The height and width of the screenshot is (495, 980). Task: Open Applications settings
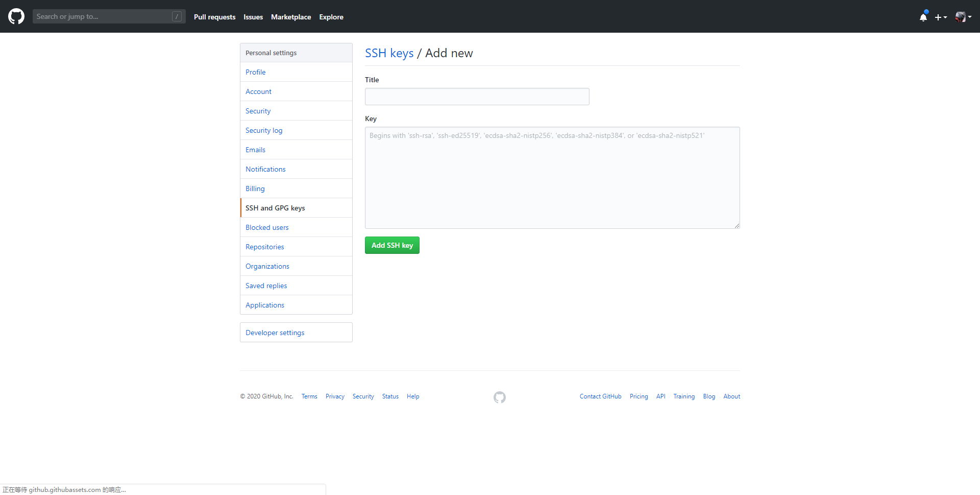[296, 305]
